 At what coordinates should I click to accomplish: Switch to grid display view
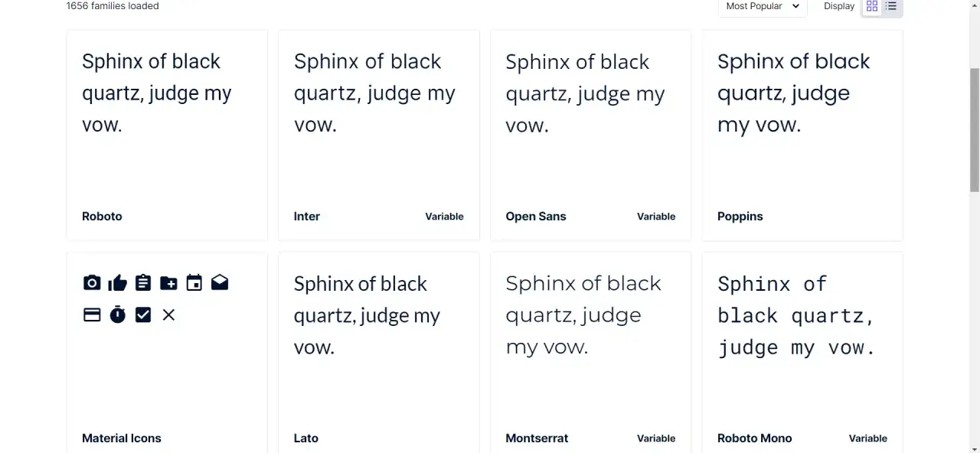pos(872,6)
